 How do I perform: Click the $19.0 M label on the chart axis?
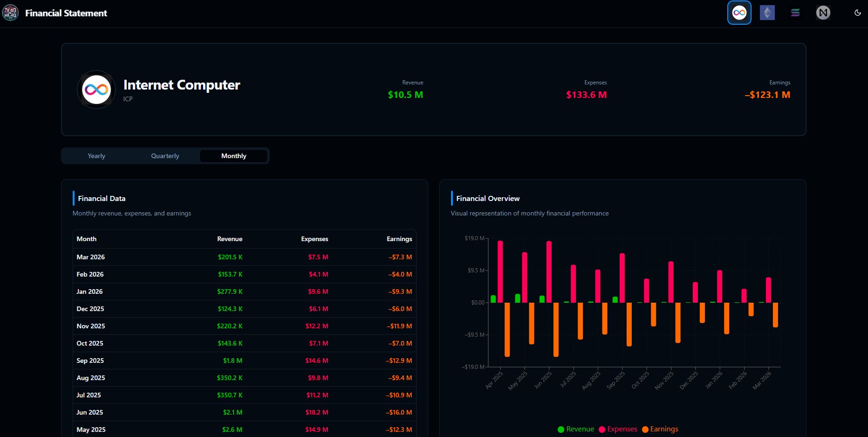coord(474,238)
